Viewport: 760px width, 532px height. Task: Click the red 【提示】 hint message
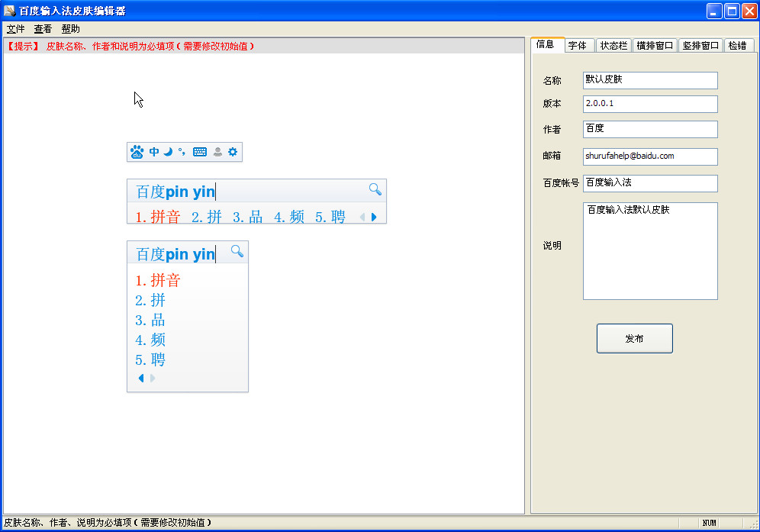pos(130,46)
